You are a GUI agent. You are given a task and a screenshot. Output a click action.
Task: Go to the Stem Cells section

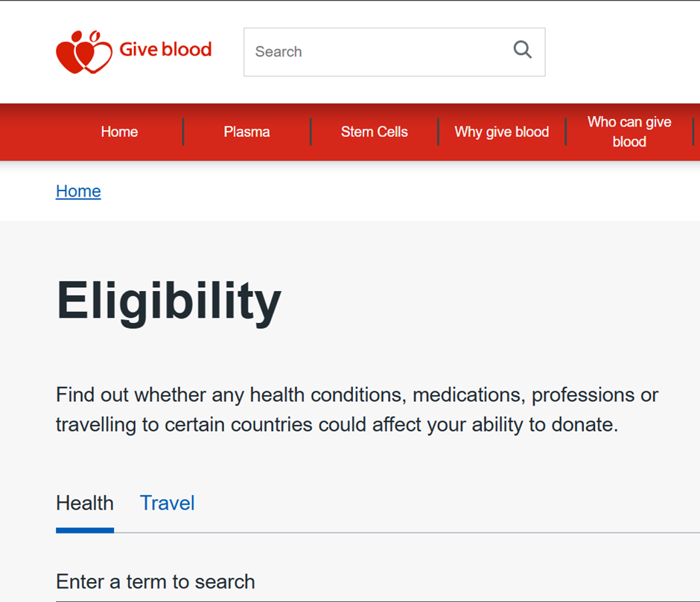(374, 132)
